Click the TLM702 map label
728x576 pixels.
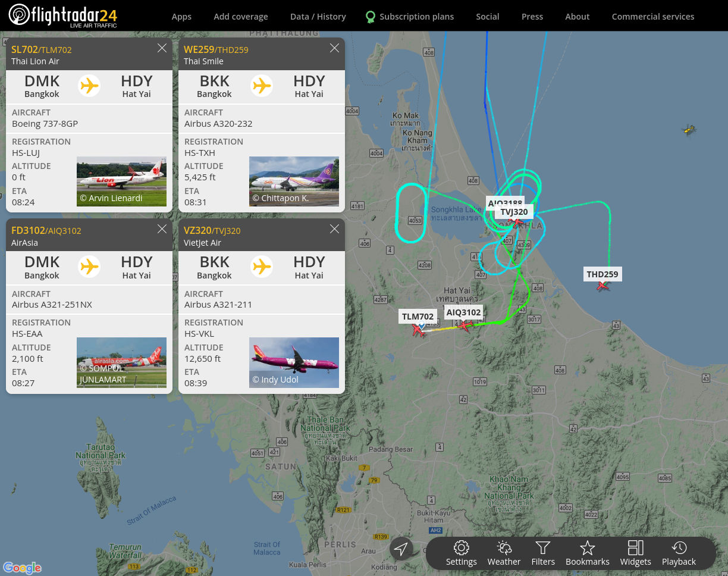point(418,317)
